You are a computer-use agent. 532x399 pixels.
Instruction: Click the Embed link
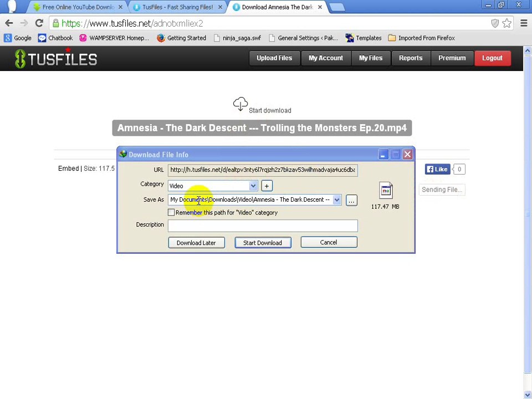coord(69,168)
